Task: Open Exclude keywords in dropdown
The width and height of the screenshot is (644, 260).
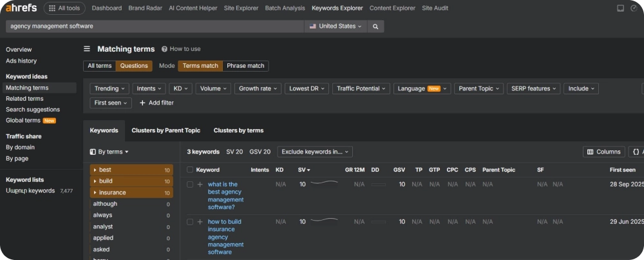Action: pos(315,152)
